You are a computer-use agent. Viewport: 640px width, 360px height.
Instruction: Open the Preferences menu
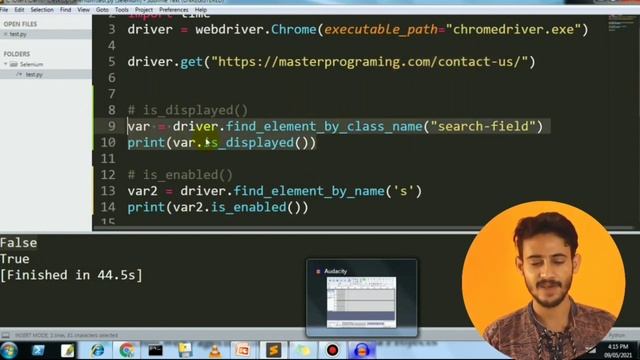[x=174, y=9]
